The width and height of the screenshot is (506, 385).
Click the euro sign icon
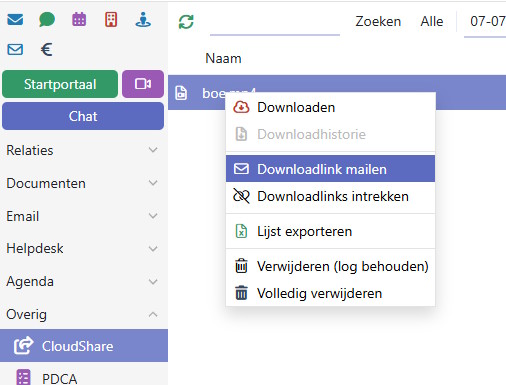pos(47,50)
